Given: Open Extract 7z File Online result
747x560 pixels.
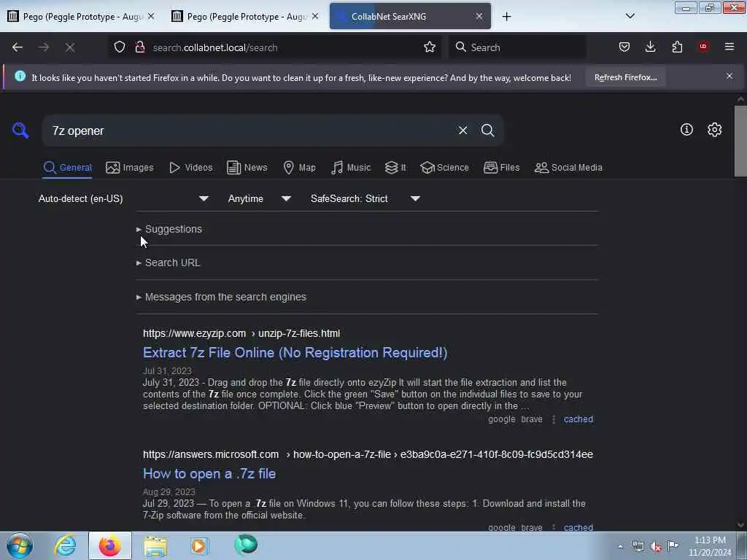Looking at the screenshot, I should [295, 352].
